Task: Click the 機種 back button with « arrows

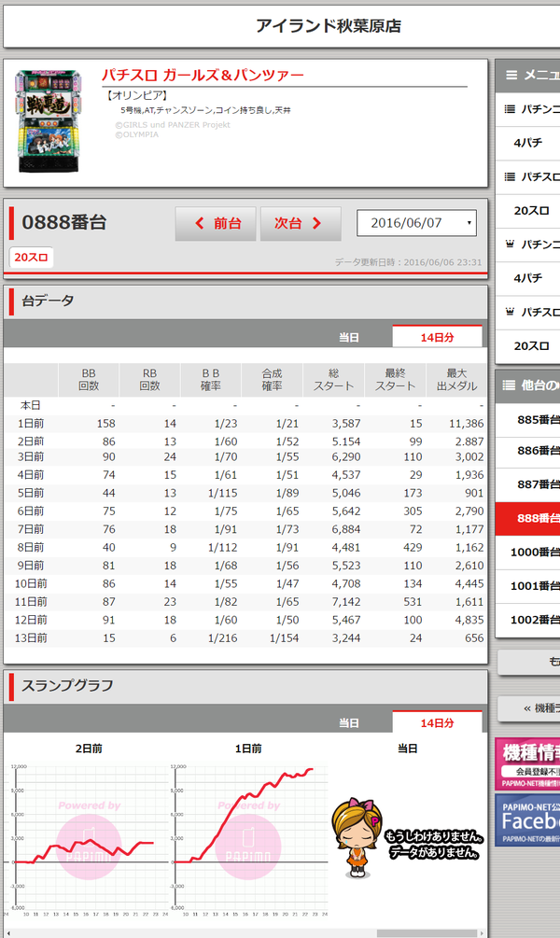Action: [x=529, y=708]
